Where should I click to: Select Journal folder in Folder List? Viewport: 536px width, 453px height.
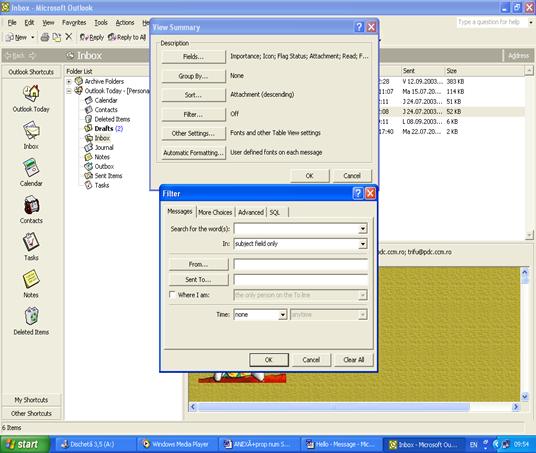click(x=104, y=147)
